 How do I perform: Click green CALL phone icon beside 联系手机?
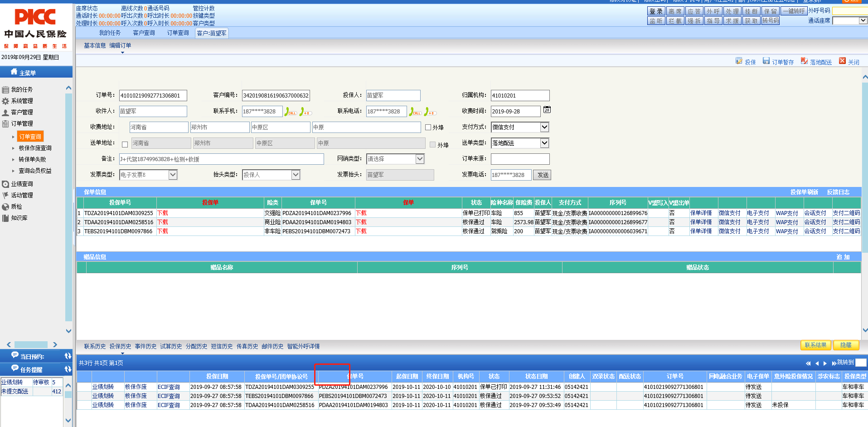pyautogui.click(x=290, y=112)
